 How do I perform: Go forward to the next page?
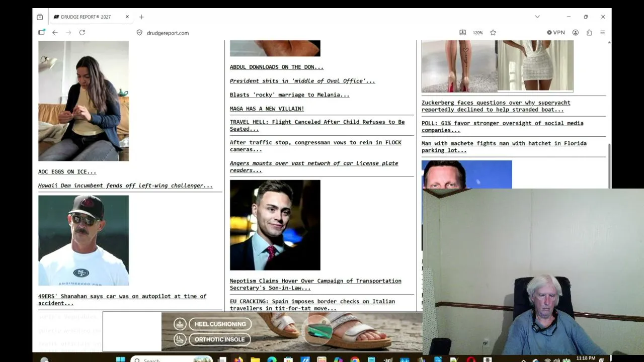tap(68, 33)
